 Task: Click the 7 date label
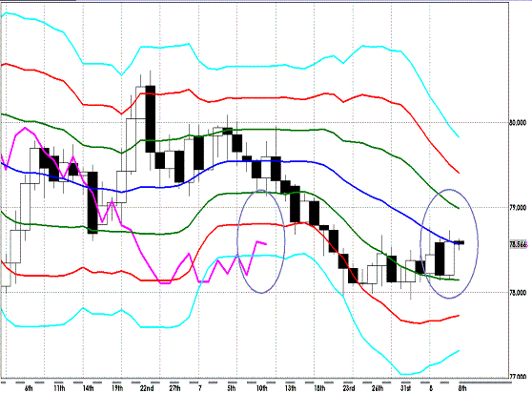tap(200, 388)
